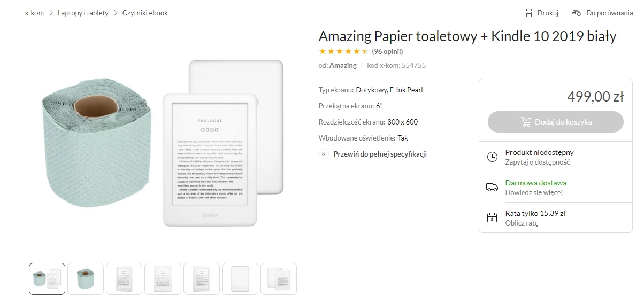Viewport: 644px width, 303px height.
Task: Click the clock availability icon
Action: pos(492,157)
